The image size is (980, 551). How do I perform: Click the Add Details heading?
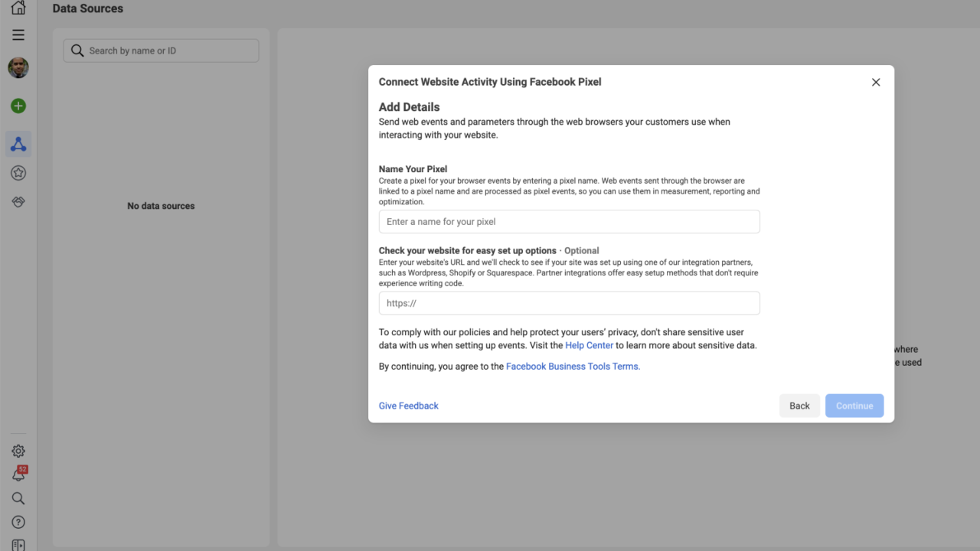click(409, 107)
